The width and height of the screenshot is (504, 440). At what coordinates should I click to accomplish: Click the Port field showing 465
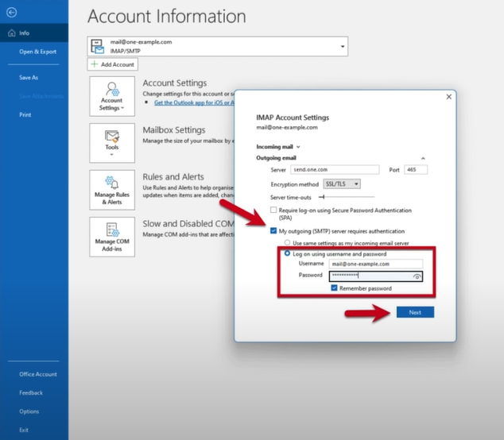[416, 170]
